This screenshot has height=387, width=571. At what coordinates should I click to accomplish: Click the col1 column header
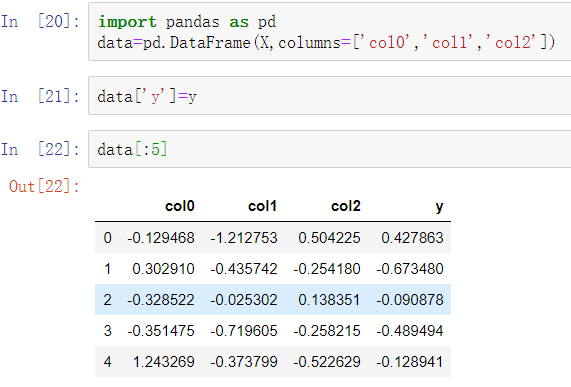(x=263, y=206)
